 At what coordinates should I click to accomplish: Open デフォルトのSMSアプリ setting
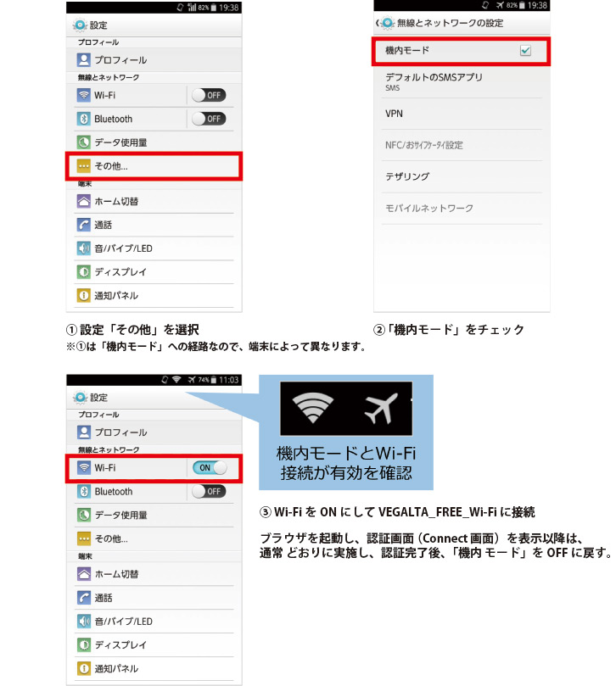[x=462, y=81]
